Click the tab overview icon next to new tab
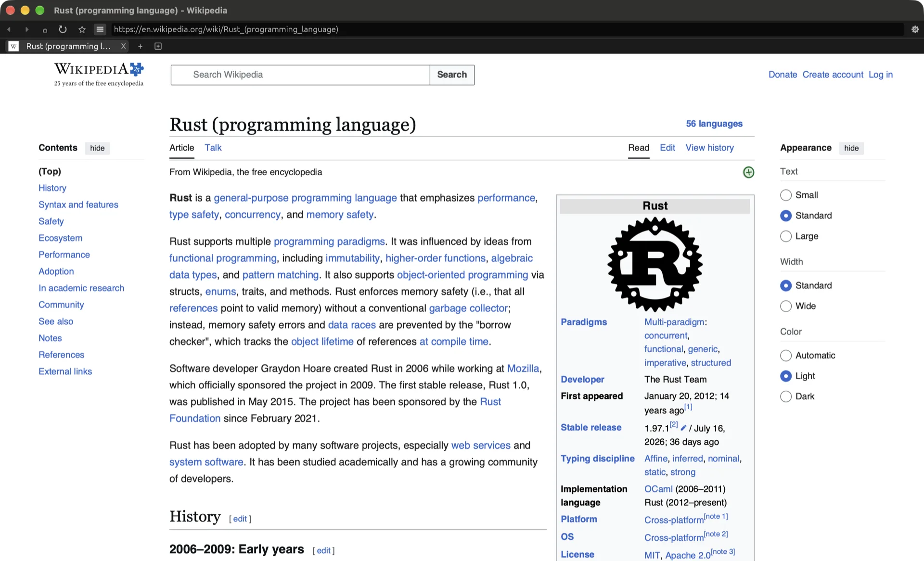 click(158, 46)
